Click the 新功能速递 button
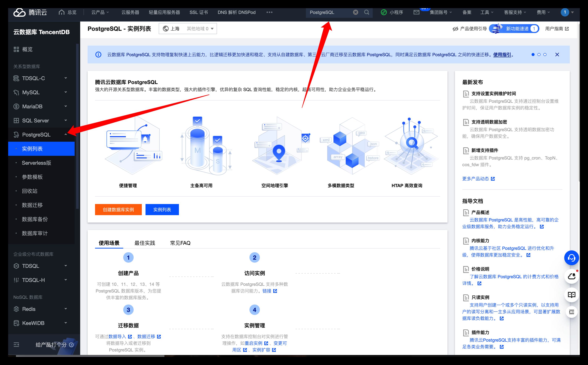Screen dimensions: 588x365 click(514, 29)
